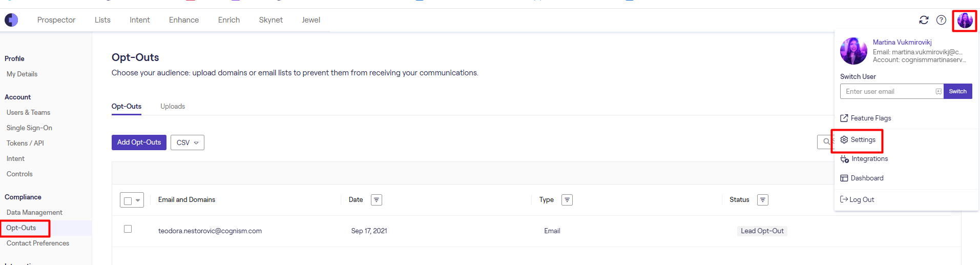This screenshot has width=980, height=265.
Task: Select Settings from the profile menu
Action: [x=863, y=140]
